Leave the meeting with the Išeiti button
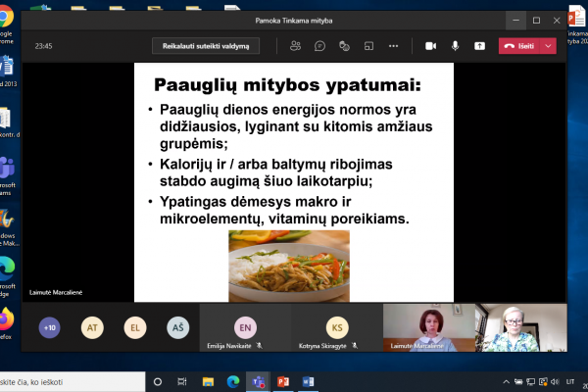 [x=519, y=46]
